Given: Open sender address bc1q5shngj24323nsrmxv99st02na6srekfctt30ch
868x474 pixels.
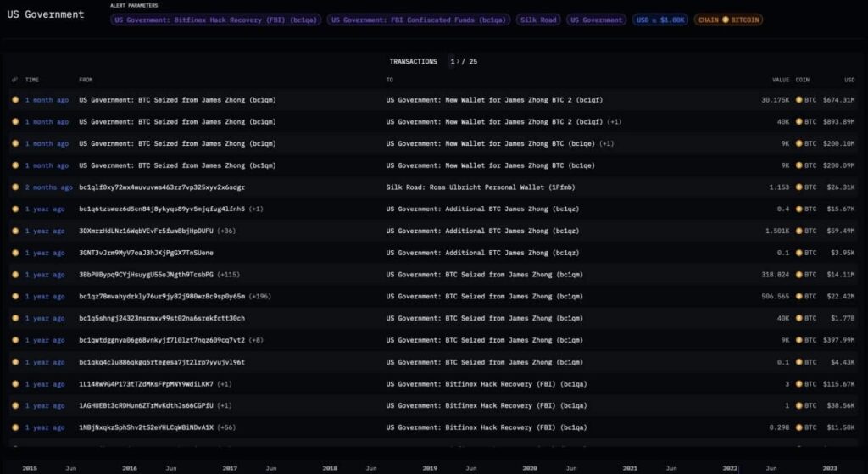Looking at the screenshot, I should click(162, 319).
